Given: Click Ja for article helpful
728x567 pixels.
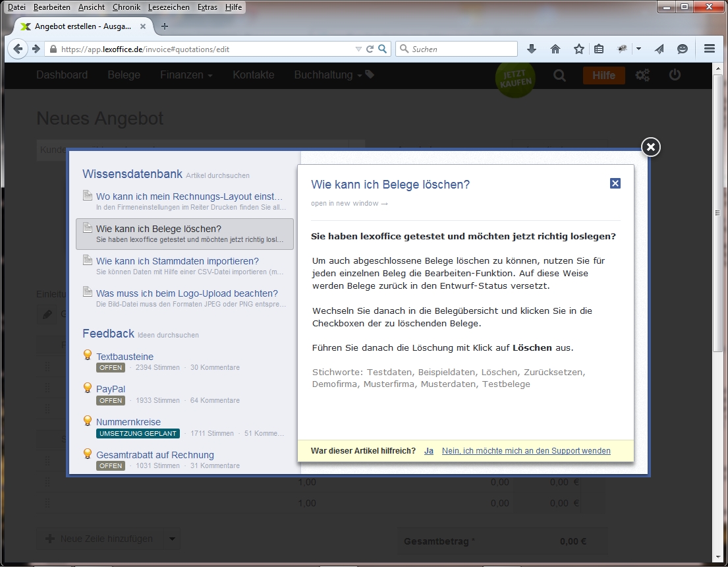Looking at the screenshot, I should click(428, 451).
